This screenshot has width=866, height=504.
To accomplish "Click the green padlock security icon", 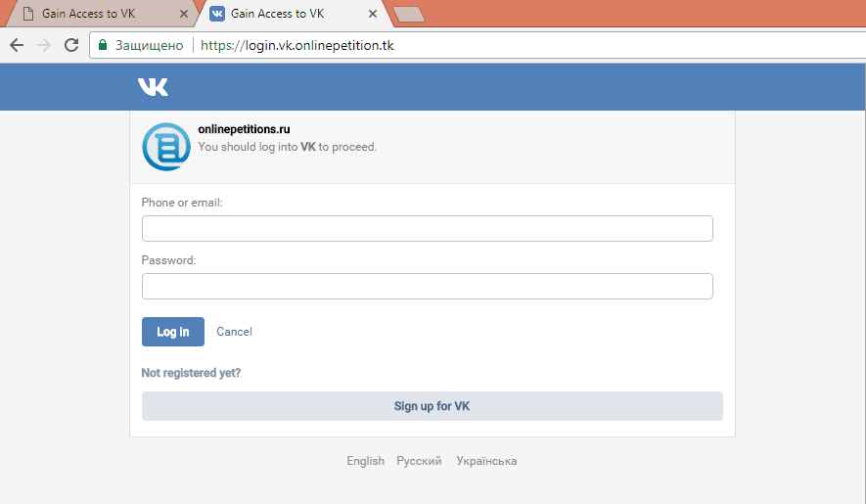I will [x=103, y=45].
